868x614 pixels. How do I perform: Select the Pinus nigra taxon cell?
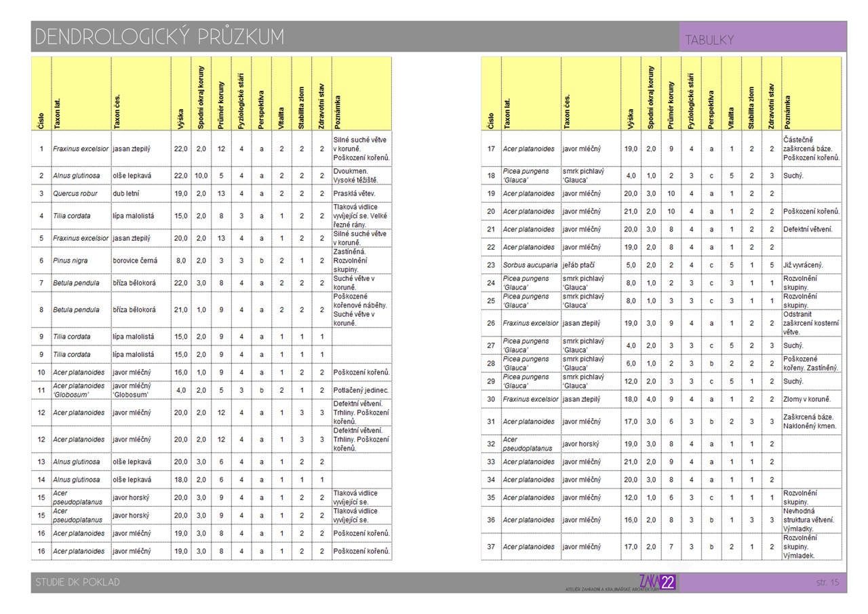coord(81,261)
